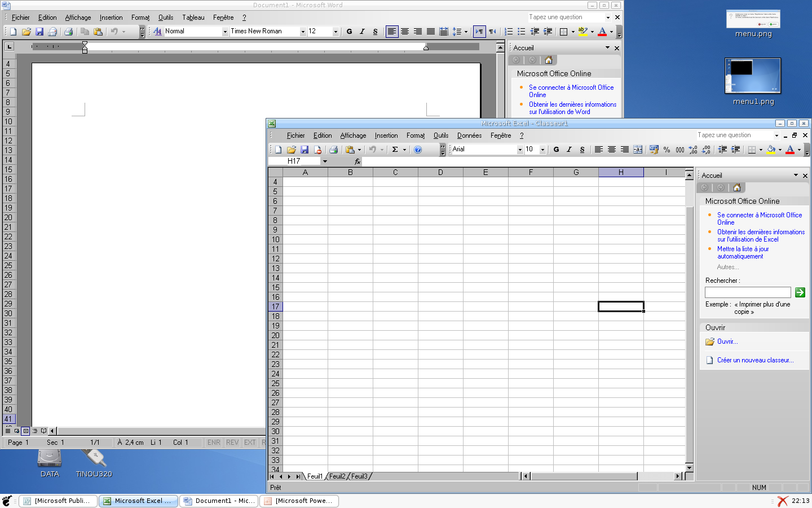Image resolution: width=812 pixels, height=508 pixels.
Task: Click the AutoSum sigma icon in Excel
Action: 395,150
